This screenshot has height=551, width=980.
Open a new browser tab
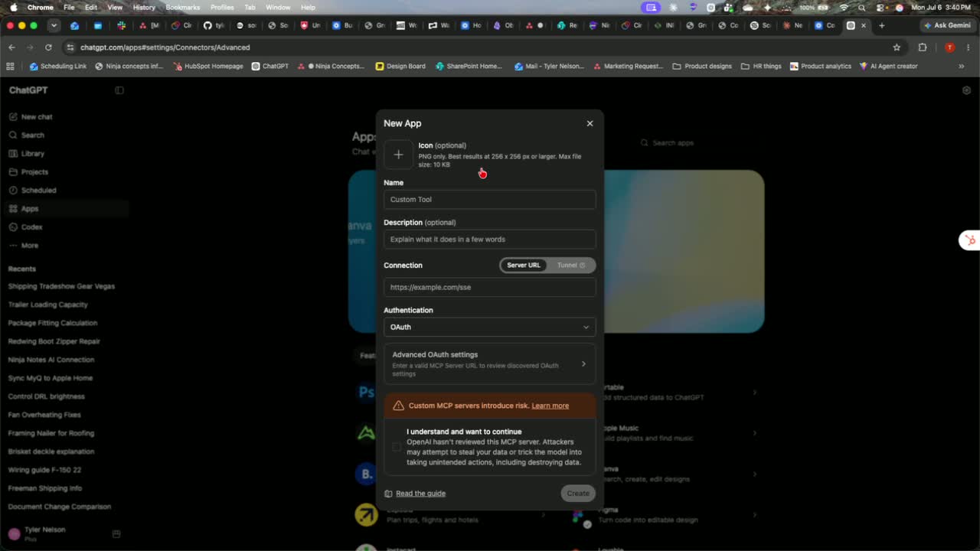click(881, 25)
